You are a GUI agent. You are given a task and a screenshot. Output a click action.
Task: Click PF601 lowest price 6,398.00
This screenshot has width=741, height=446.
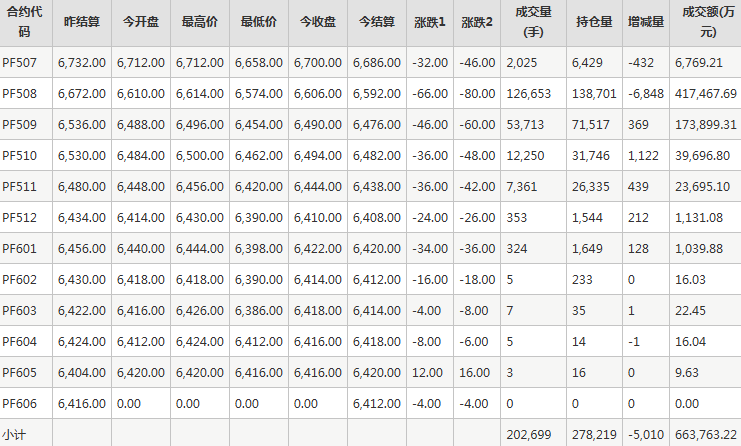[259, 249]
